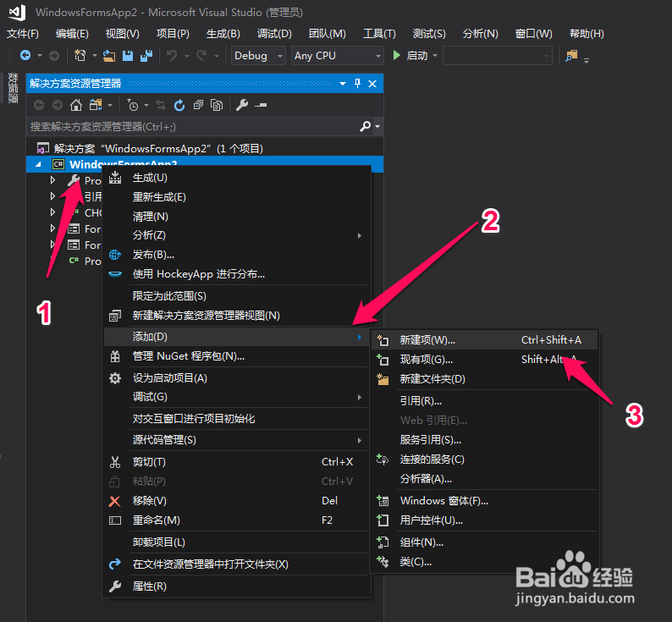Click the Pending Changes Filter clock icon
Image resolution: width=672 pixels, height=622 pixels.
pyautogui.click(x=133, y=105)
